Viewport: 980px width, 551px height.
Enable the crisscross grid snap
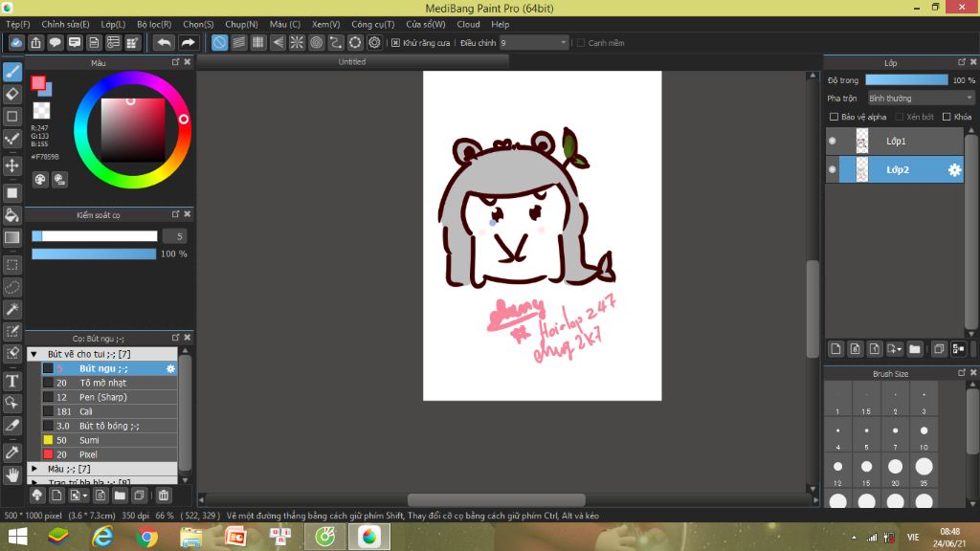point(258,42)
